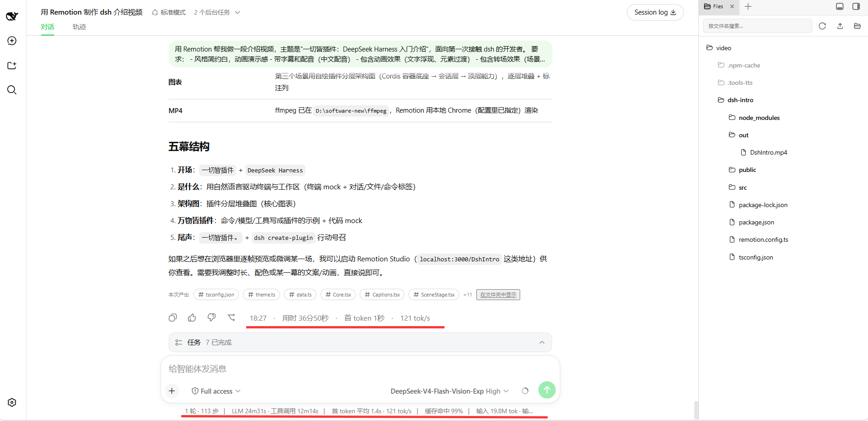Click the conversation scrollbar thumb
This screenshot has height=421, width=868.
(696, 410)
